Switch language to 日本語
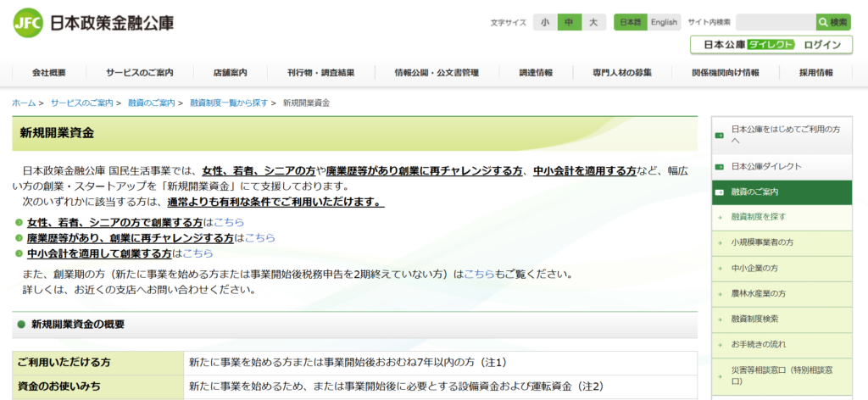868x400 pixels. pyautogui.click(x=631, y=22)
